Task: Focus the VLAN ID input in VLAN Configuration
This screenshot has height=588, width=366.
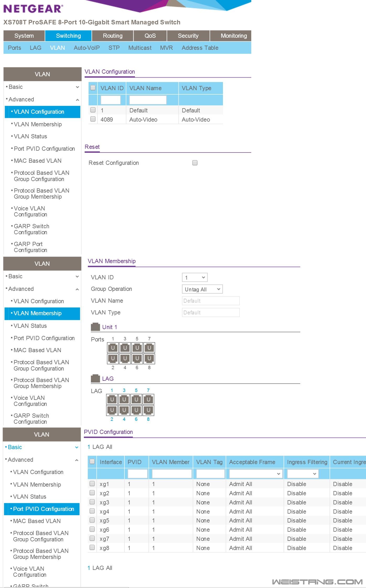Action: click(111, 100)
